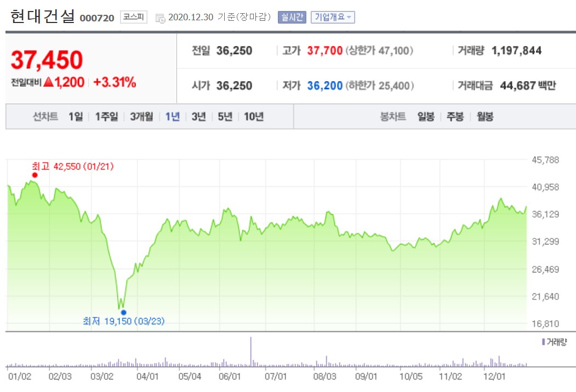Click the tallest volume bar in June
Screen dimensions: 576x392
[x=251, y=351]
